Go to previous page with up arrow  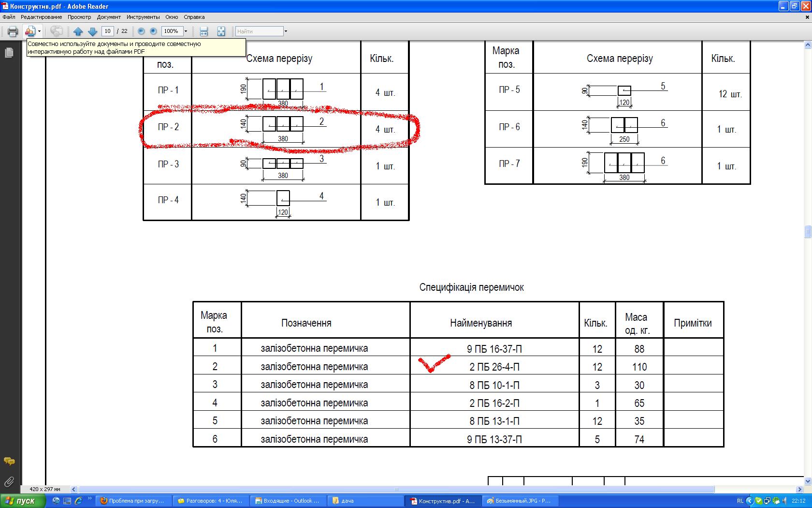(x=78, y=31)
